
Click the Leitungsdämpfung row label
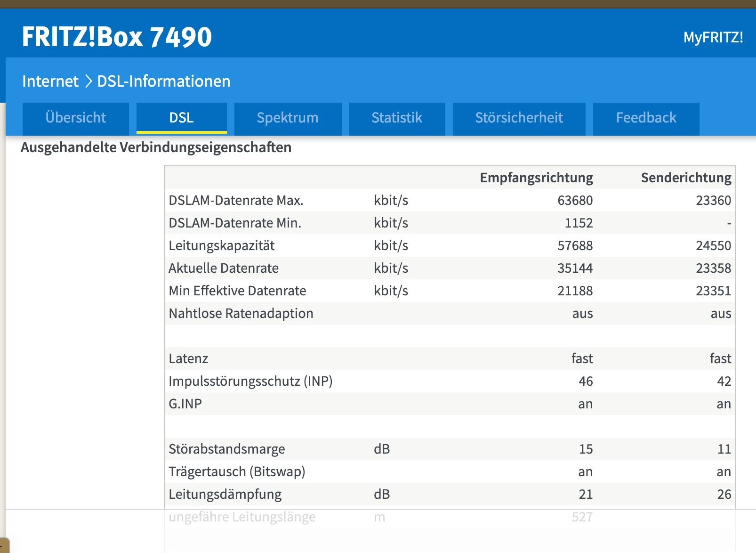point(225,494)
